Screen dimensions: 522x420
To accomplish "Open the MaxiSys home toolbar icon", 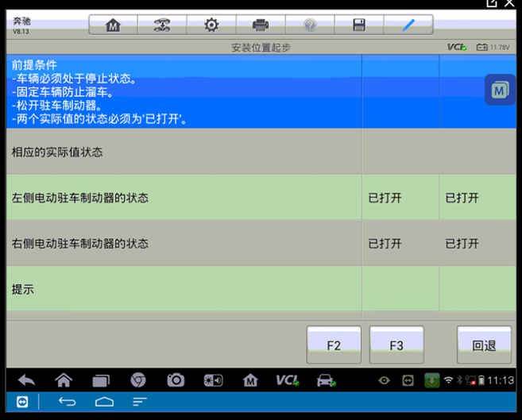I will [x=113, y=25].
